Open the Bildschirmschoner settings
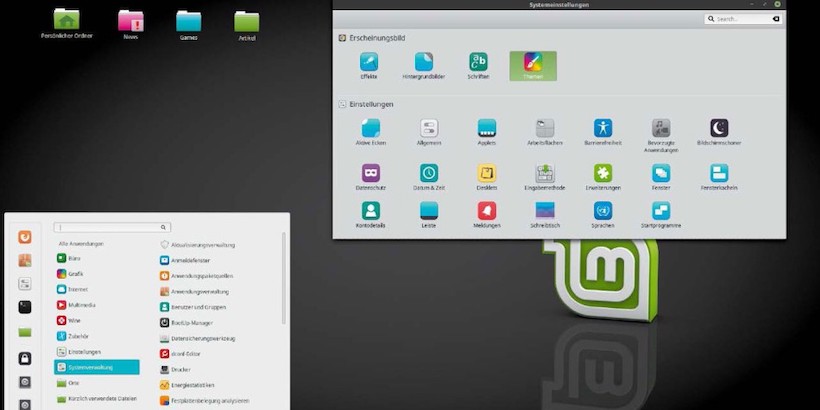Viewport: 820px width, 410px height. (x=719, y=132)
